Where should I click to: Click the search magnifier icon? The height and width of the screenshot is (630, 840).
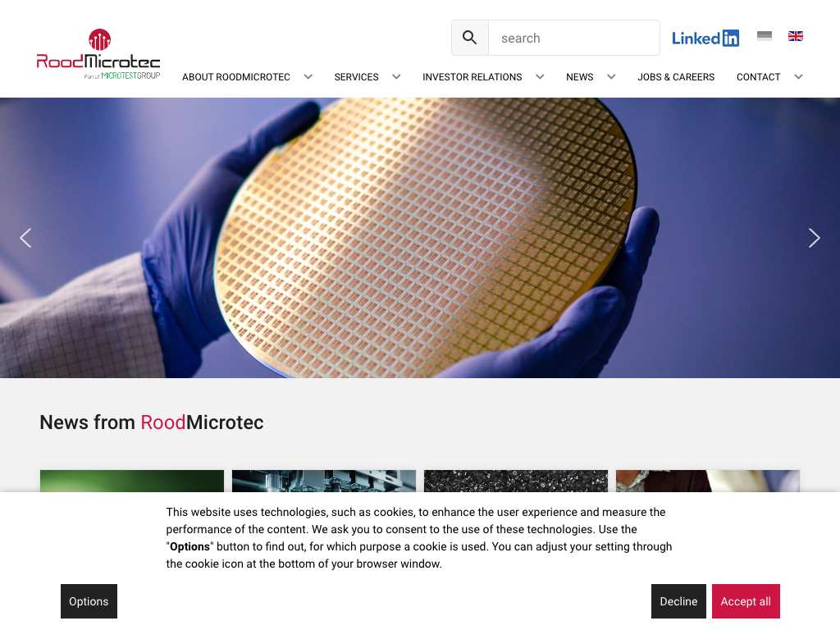click(470, 38)
